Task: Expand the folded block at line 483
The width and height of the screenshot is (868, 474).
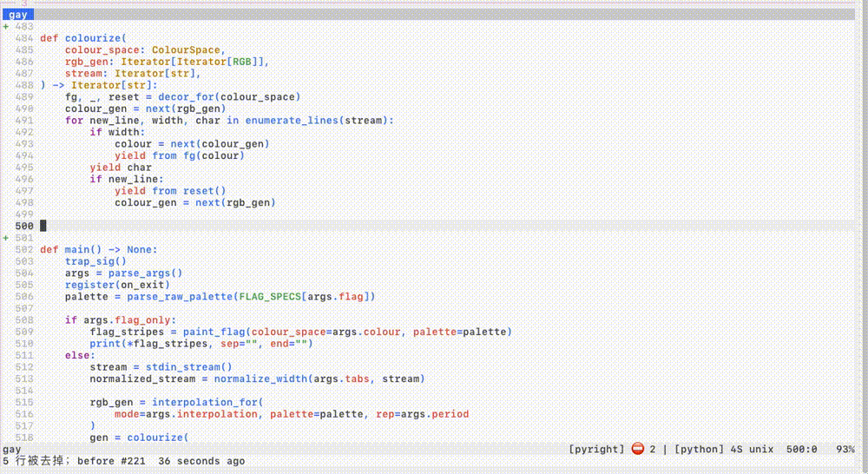Action: click(x=6, y=26)
